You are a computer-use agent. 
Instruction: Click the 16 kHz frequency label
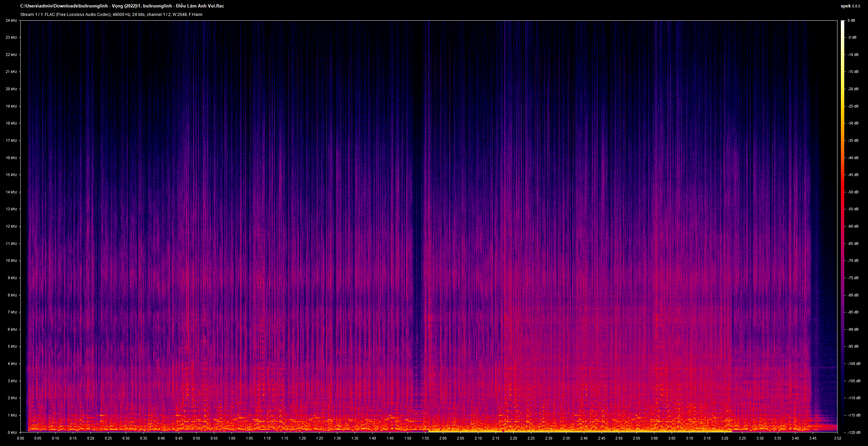pyautogui.click(x=11, y=158)
